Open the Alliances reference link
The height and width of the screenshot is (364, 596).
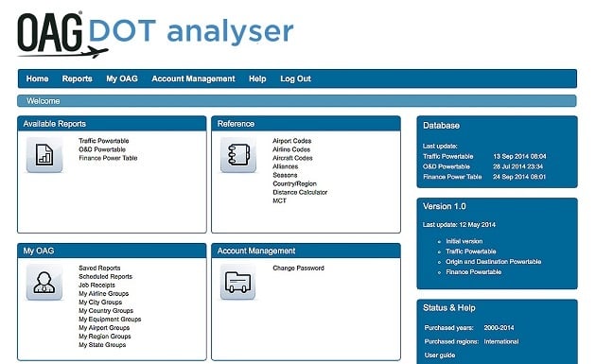click(x=285, y=166)
